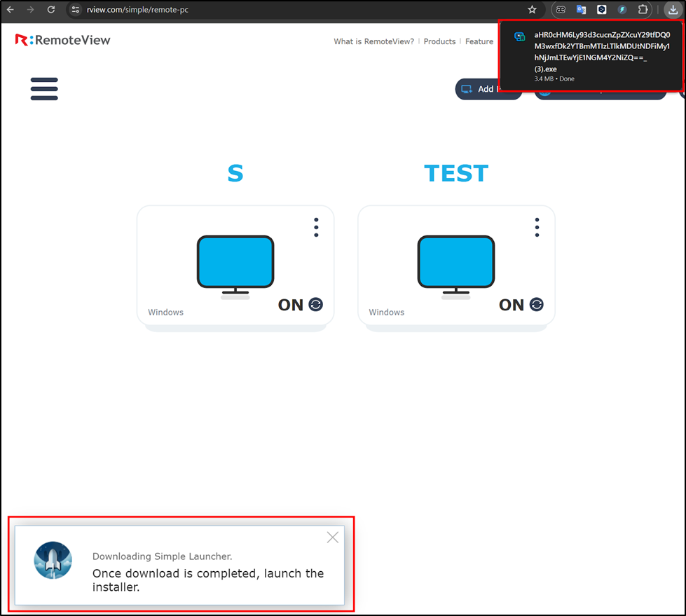Open the options menu on the S card

pos(315,227)
